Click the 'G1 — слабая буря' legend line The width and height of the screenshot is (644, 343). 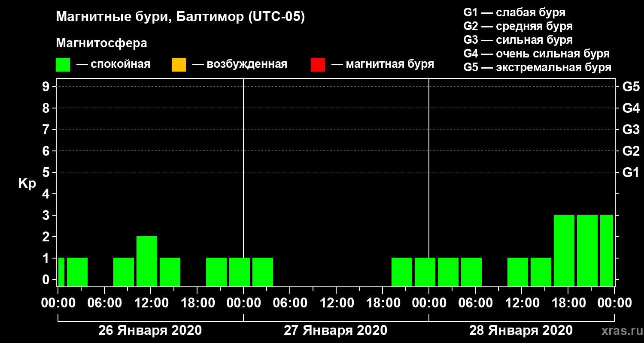[514, 12]
